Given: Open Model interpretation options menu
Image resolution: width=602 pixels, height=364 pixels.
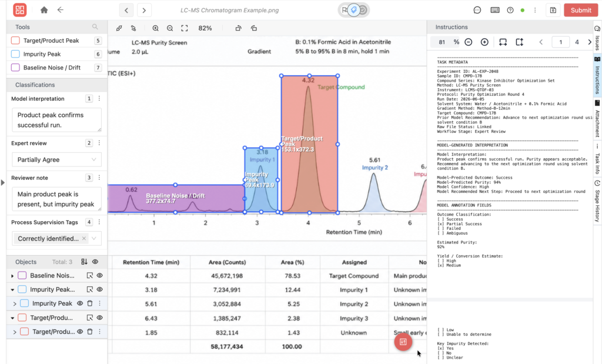Looking at the screenshot, I should tap(99, 99).
